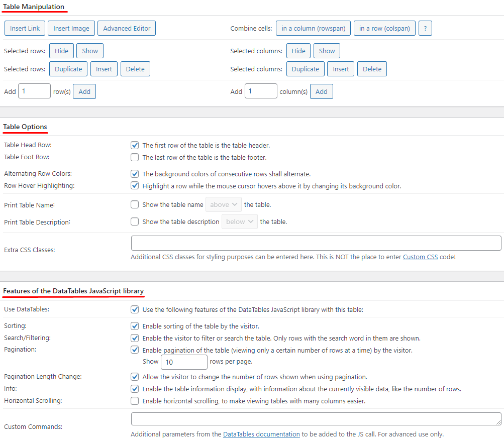Click the question mark help button
This screenshot has width=504, height=443.
425,28
